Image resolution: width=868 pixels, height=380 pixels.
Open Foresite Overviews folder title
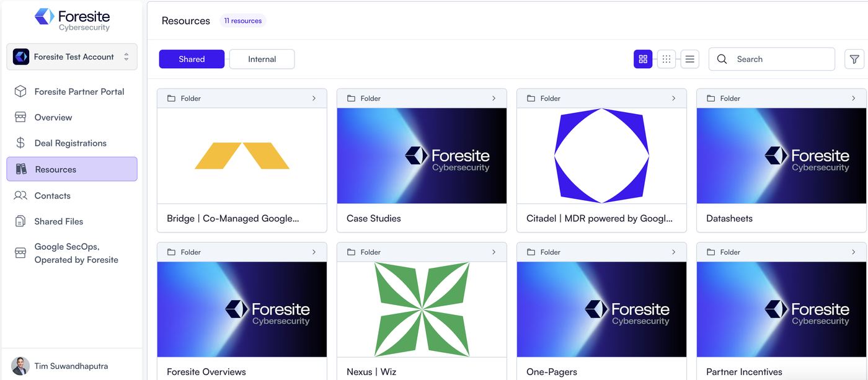click(x=206, y=372)
